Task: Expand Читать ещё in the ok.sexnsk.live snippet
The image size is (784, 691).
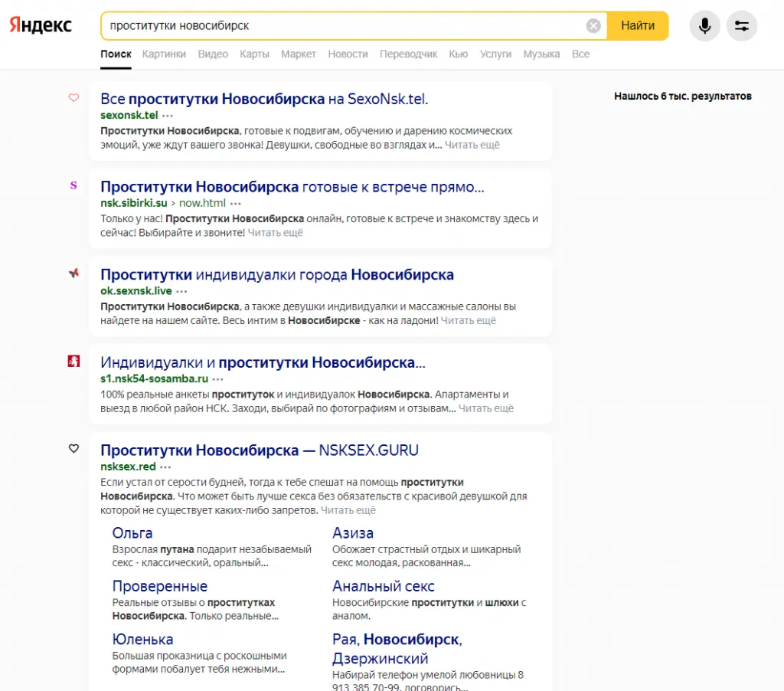Action: click(468, 320)
